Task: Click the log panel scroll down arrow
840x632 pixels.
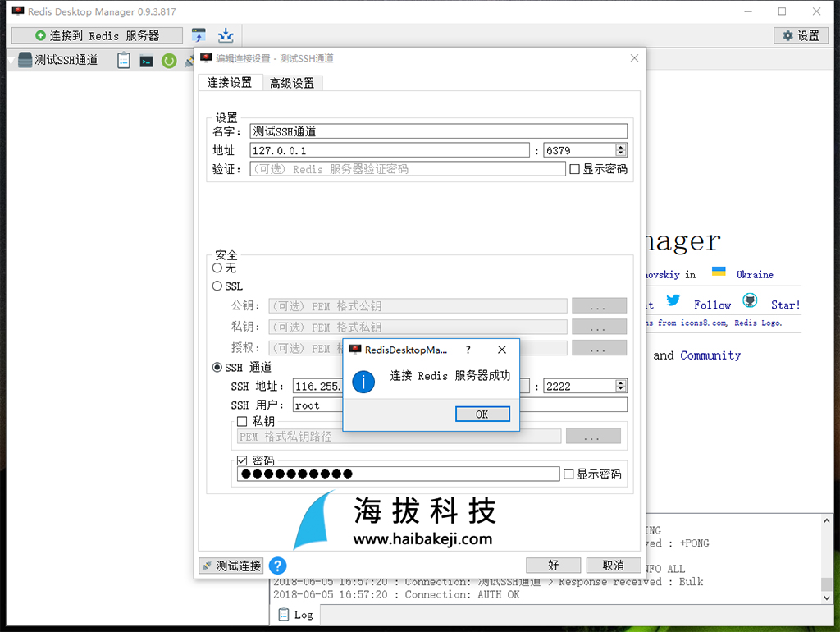Action: tap(827, 598)
